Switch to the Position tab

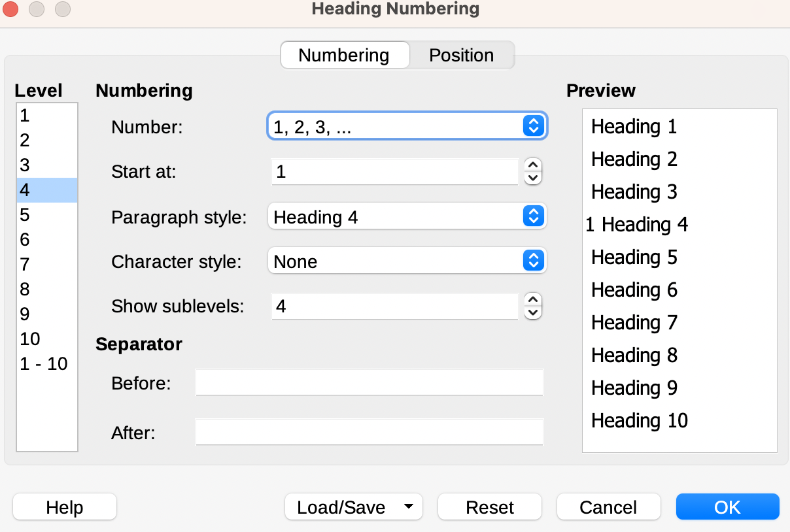click(462, 55)
